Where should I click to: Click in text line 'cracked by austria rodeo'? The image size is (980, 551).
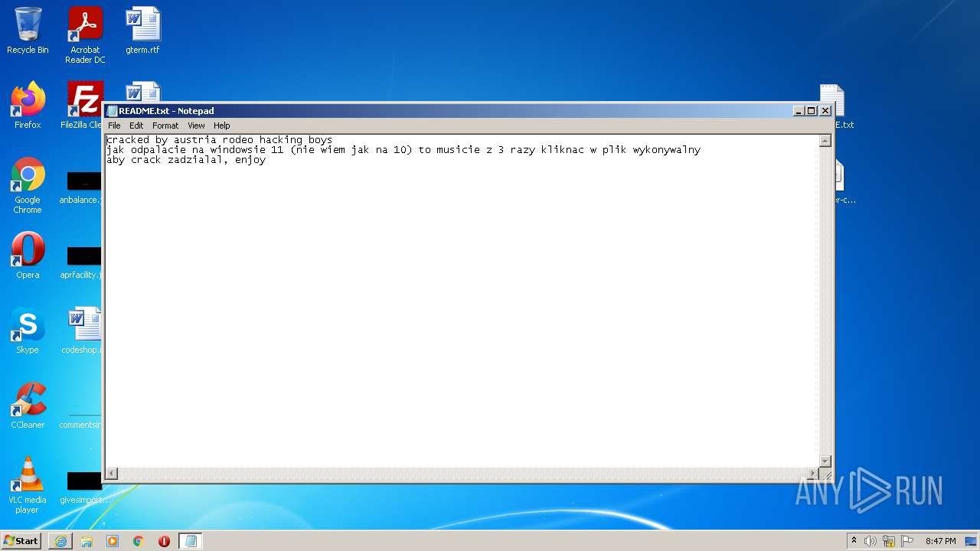pos(220,140)
